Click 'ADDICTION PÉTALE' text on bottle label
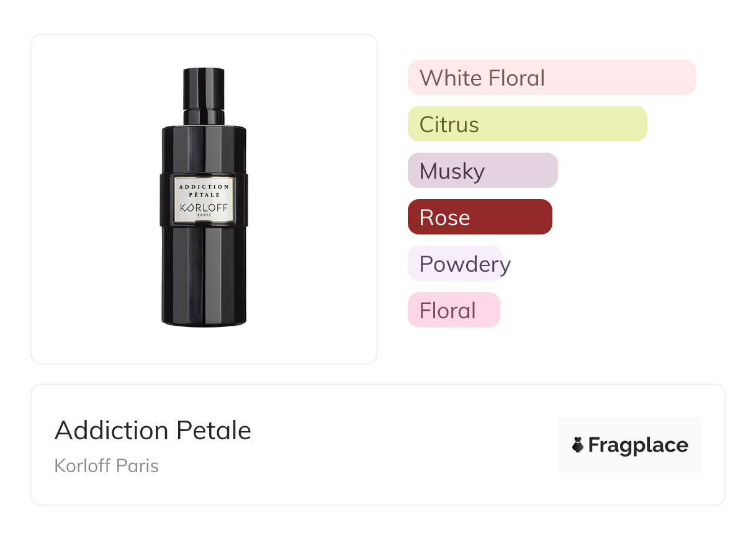Image resolution: width=756 pixels, height=536 pixels. point(204,190)
